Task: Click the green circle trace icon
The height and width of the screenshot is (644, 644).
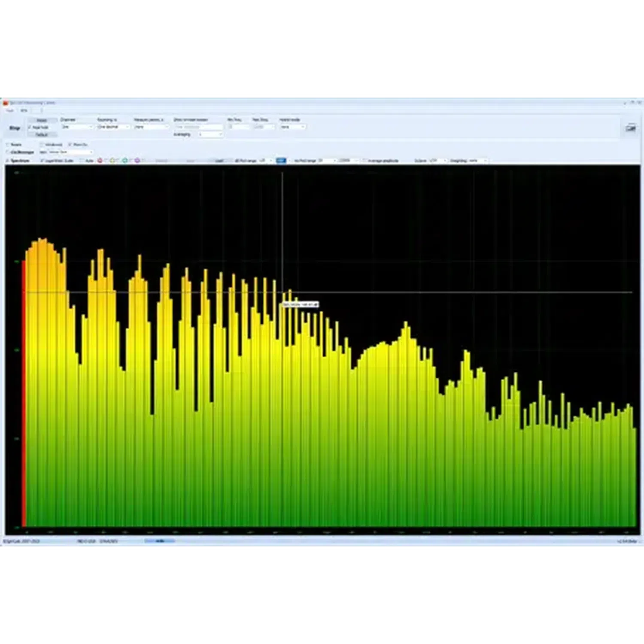Action: [x=125, y=161]
